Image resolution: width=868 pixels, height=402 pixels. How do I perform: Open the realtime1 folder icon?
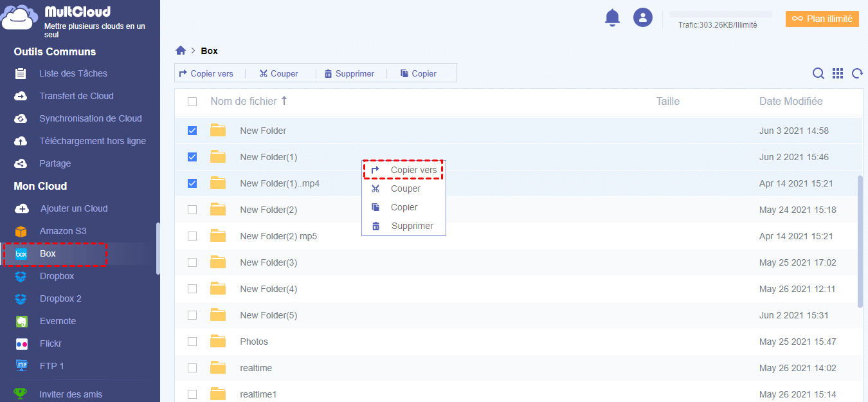218,394
